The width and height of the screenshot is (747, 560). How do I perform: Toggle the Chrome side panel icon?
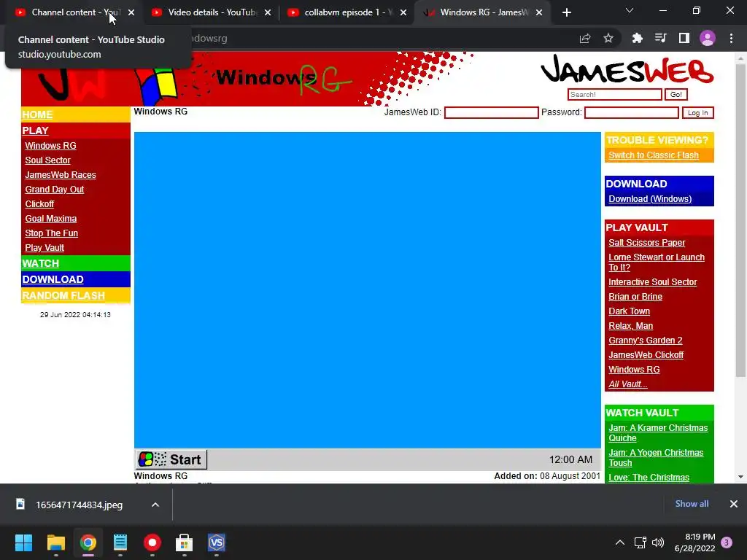684,39
